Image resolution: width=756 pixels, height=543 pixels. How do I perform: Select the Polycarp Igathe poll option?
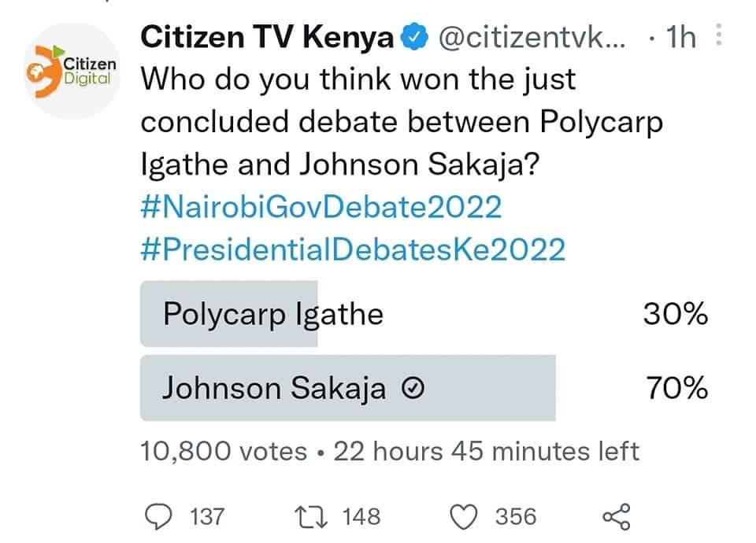[272, 314]
